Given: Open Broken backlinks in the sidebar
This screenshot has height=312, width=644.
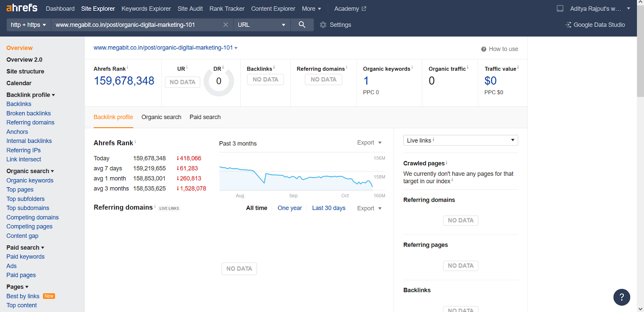Looking at the screenshot, I should [29, 114].
